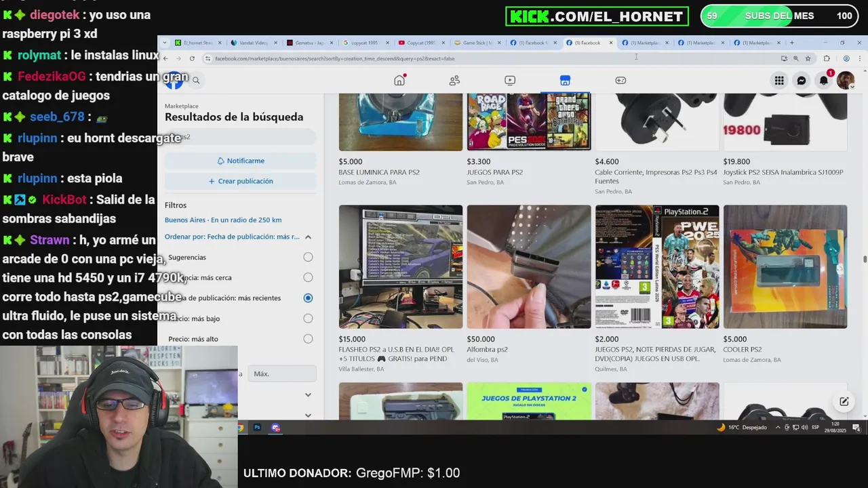The image size is (868, 488).
Task: Open the Facebook Watch video icon
Action: (x=510, y=80)
